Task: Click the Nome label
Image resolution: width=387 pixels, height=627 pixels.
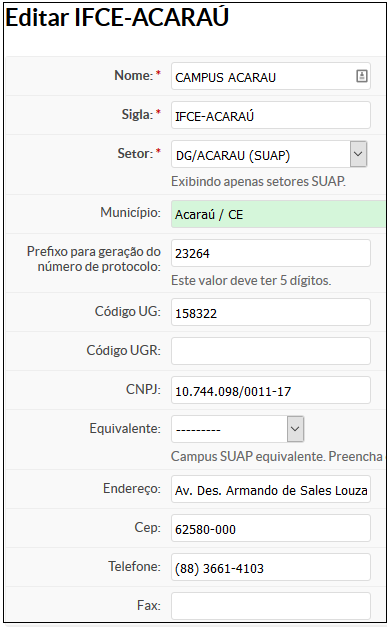Action: pos(134,75)
